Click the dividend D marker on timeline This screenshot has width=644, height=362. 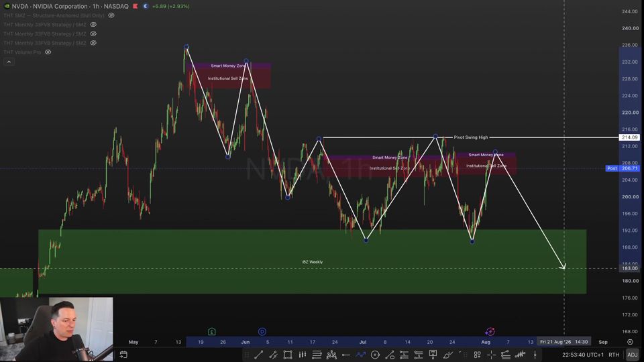coord(262,331)
